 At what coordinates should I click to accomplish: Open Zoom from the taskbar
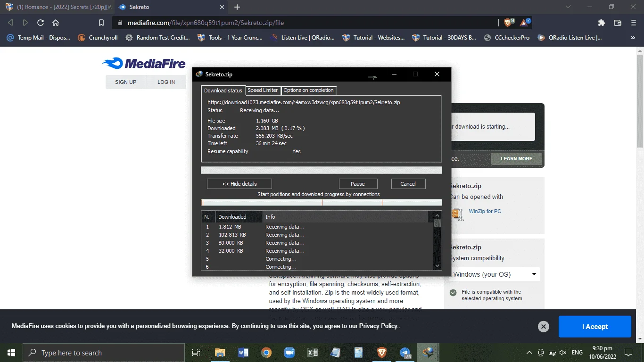(289, 353)
